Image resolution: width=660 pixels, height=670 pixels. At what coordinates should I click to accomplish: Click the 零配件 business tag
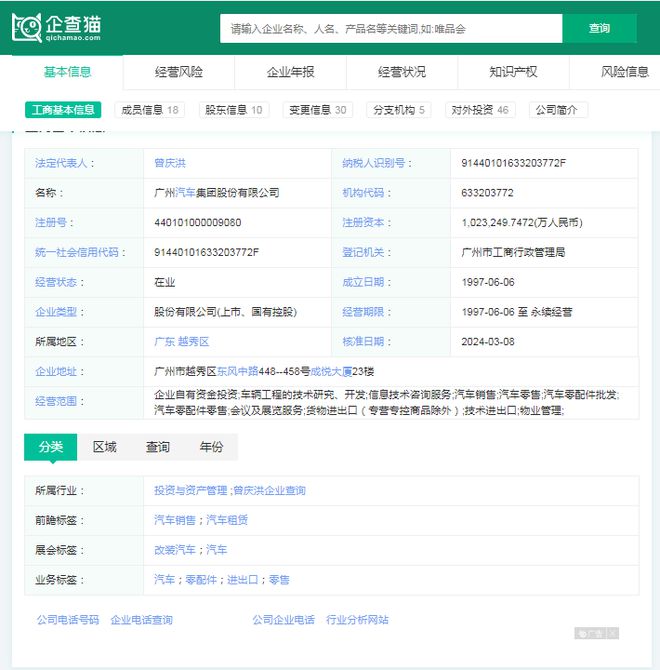tap(201, 580)
